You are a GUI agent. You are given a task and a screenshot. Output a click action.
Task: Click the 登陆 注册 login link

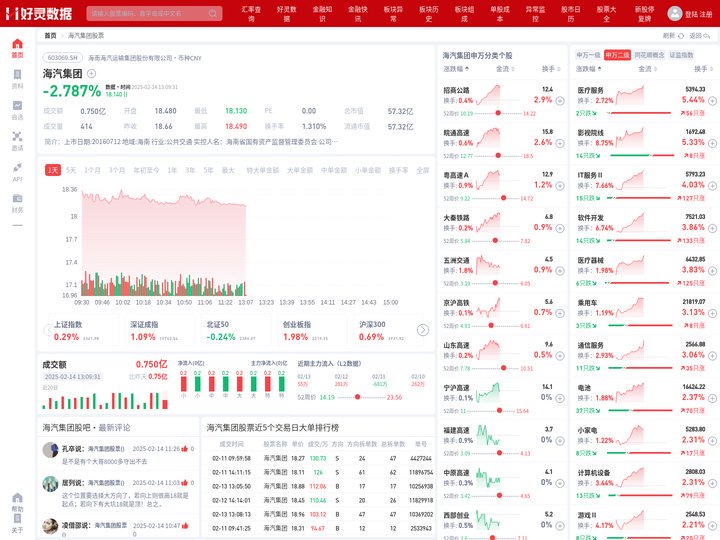pos(698,14)
